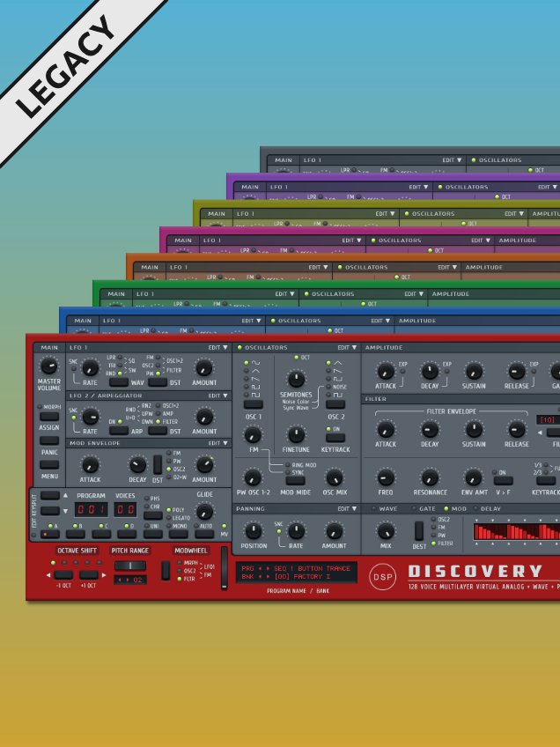The width and height of the screenshot is (560, 747).
Task: Click the Oscillators section power LED
Action: 239,347
